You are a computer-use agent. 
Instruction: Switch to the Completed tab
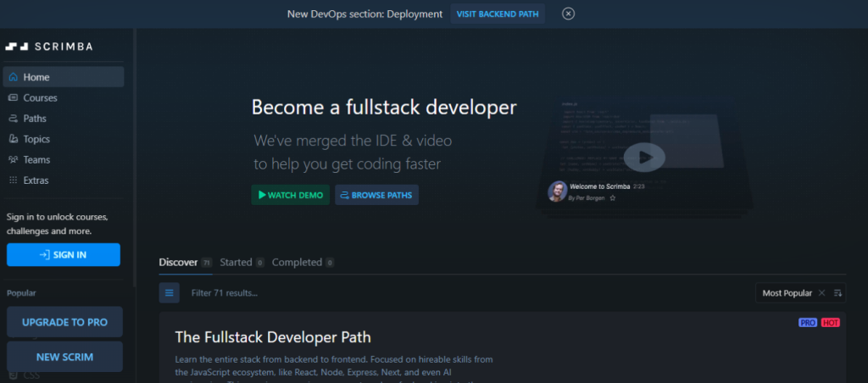[297, 263]
